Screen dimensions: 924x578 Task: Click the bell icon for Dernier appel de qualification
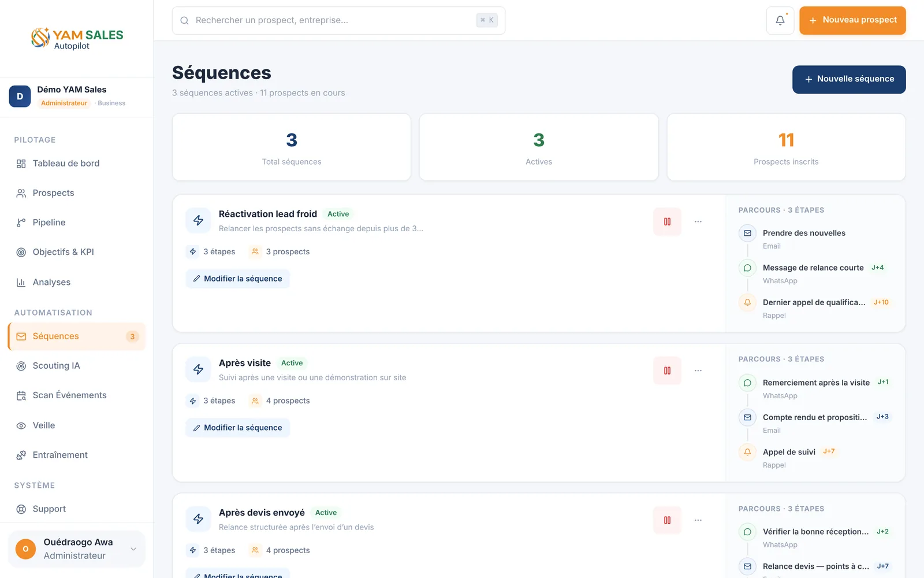pos(747,302)
